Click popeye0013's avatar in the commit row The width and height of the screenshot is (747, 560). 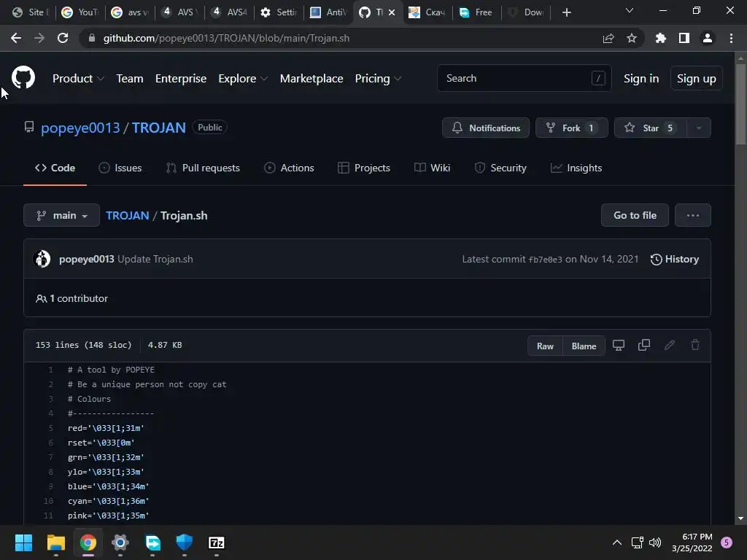[x=42, y=259]
